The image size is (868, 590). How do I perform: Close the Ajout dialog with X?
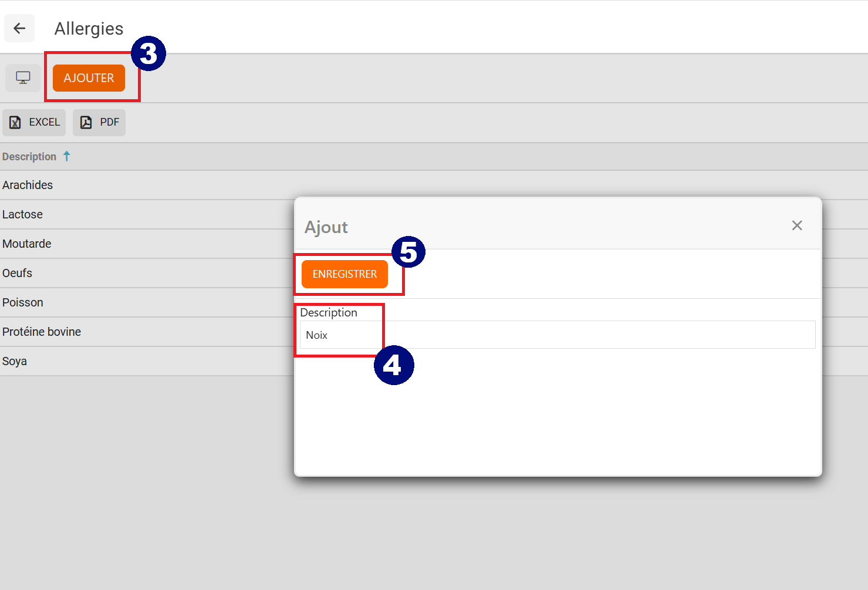coord(796,225)
